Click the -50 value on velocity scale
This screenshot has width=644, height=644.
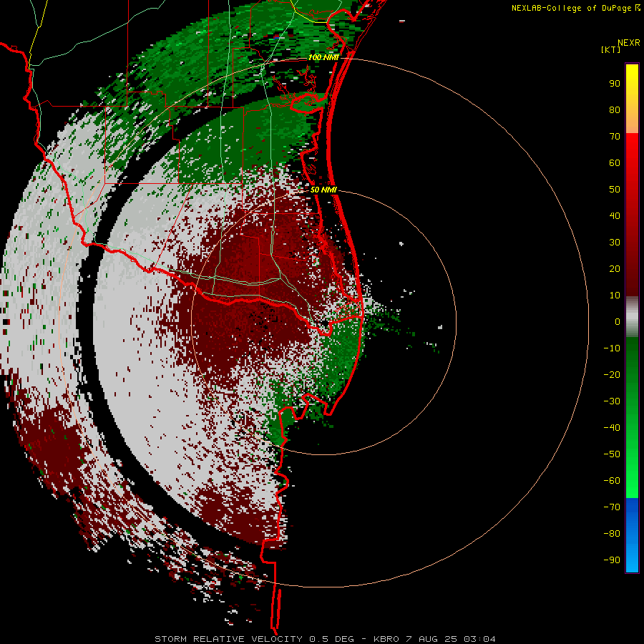(x=612, y=454)
